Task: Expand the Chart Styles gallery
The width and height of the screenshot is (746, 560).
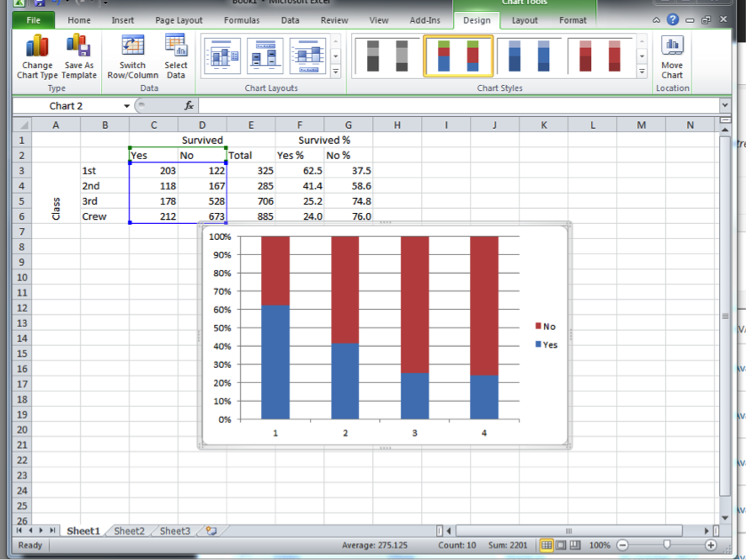Action: (x=642, y=73)
